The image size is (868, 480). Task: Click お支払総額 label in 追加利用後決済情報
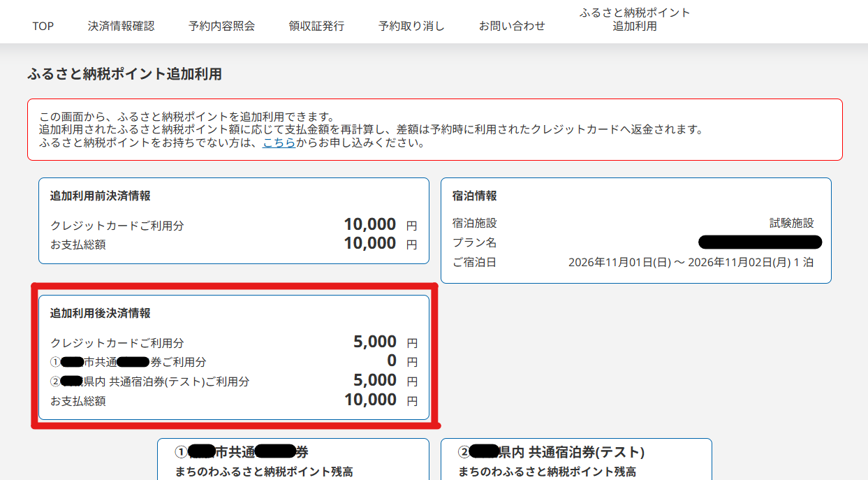coord(78,401)
